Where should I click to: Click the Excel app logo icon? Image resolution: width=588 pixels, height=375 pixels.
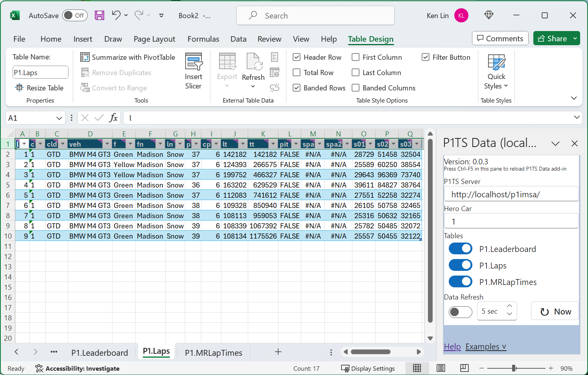point(15,15)
